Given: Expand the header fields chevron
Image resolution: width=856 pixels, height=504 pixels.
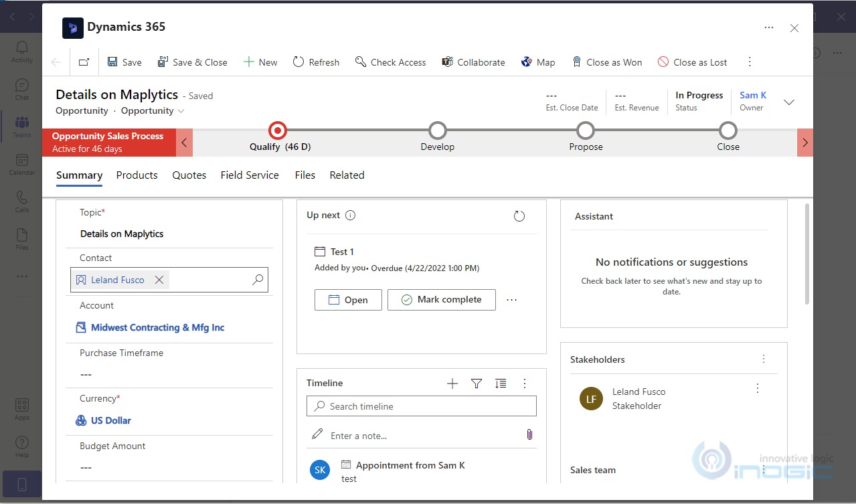Looking at the screenshot, I should [x=789, y=102].
